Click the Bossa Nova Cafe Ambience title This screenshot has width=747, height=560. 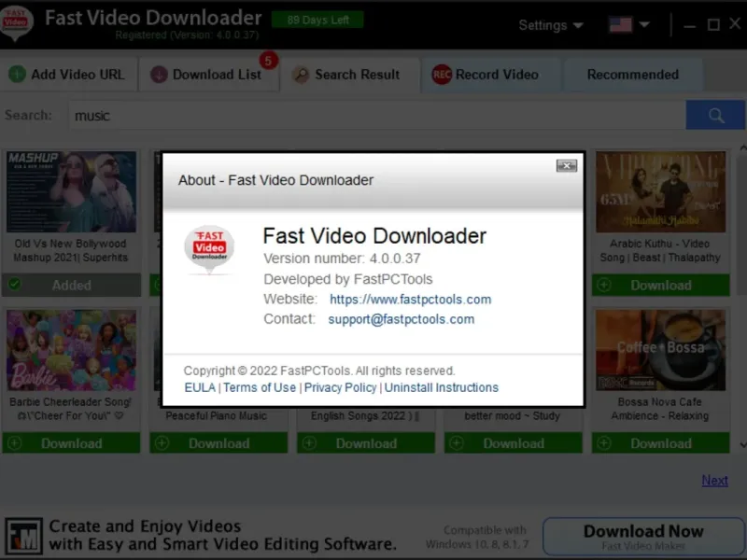click(660, 409)
